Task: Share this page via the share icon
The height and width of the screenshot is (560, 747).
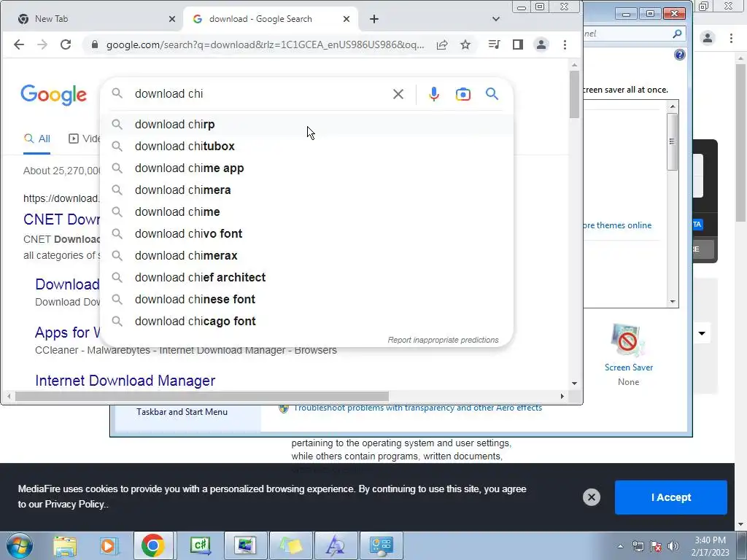Action: click(442, 44)
